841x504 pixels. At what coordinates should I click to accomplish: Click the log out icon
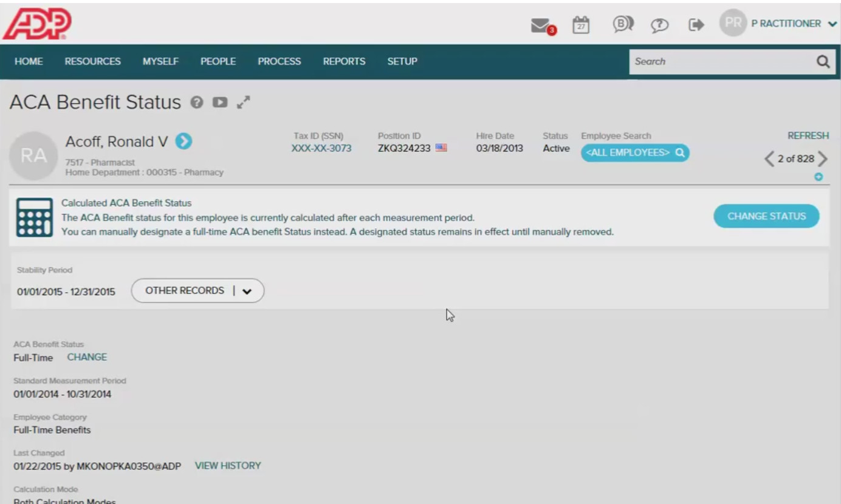tap(696, 26)
